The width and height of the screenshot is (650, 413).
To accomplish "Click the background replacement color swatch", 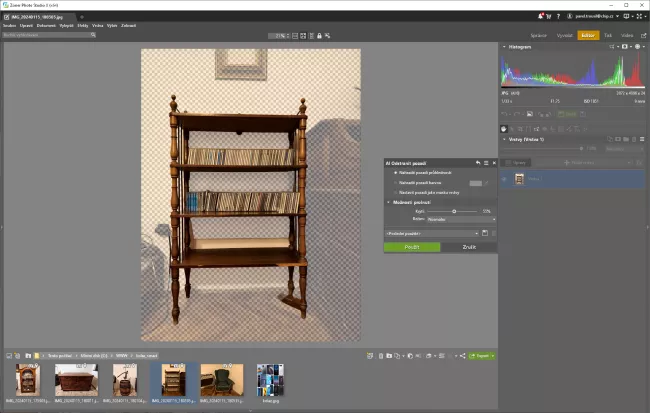I will pos(475,183).
